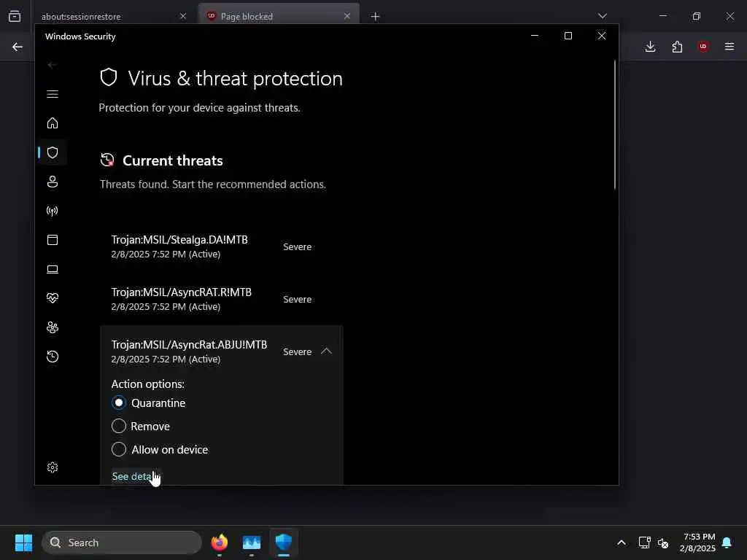This screenshot has height=560, width=747.
Task: Open App & browser control sidebar icon
Action: tap(53, 239)
